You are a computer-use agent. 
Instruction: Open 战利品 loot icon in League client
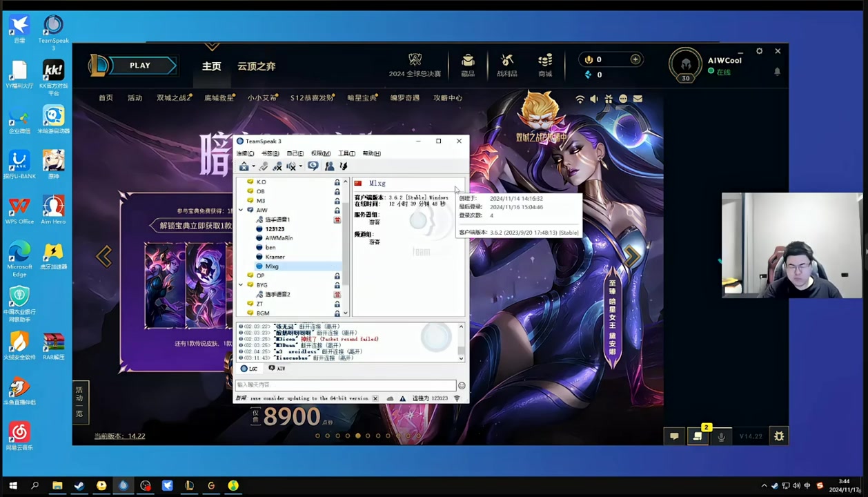point(506,66)
